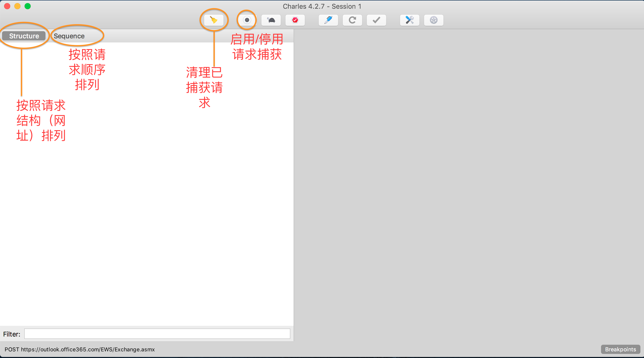Toggle breakpoints with the red hexagon icon
Image resolution: width=644 pixels, height=358 pixels.
click(x=295, y=20)
